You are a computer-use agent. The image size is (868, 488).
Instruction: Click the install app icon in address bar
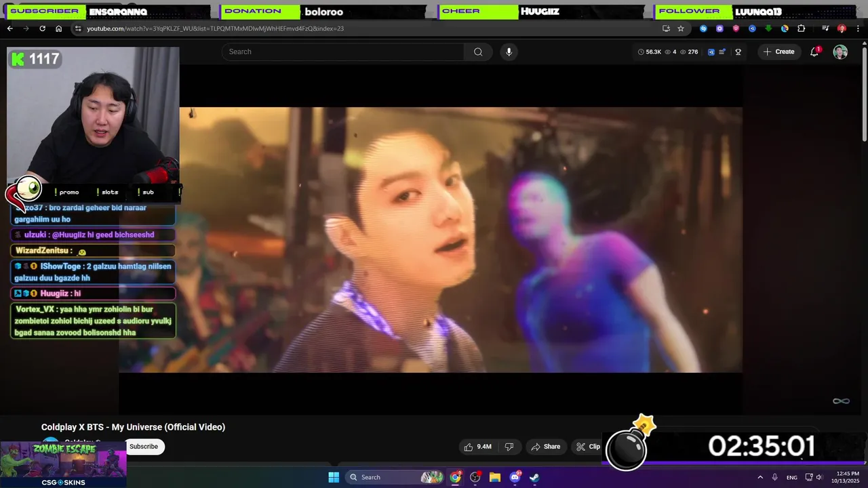[x=666, y=28]
